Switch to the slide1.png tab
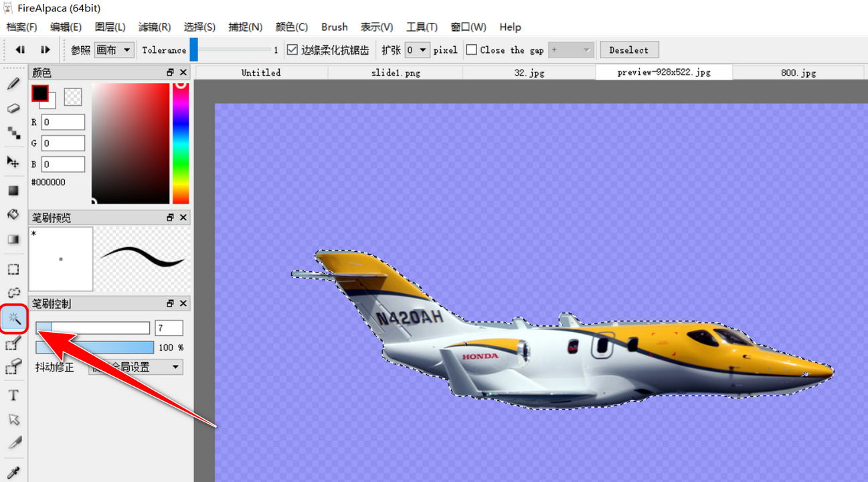 point(396,72)
